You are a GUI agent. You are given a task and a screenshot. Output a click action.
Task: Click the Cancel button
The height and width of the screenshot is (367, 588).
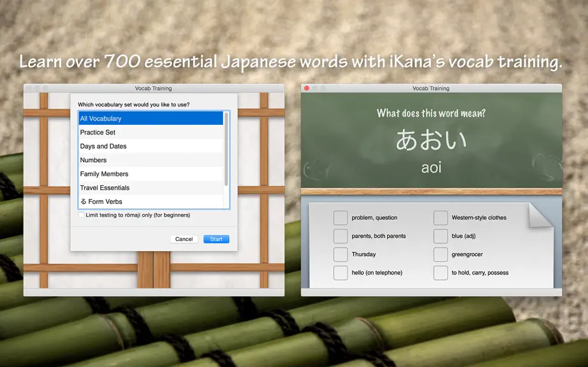point(184,239)
